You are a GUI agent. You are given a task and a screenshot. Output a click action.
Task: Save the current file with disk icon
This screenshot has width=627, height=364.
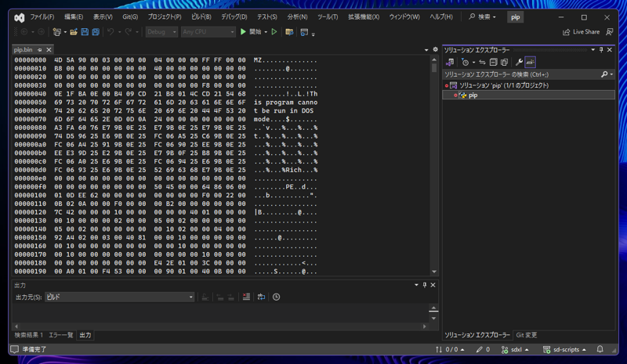point(85,31)
